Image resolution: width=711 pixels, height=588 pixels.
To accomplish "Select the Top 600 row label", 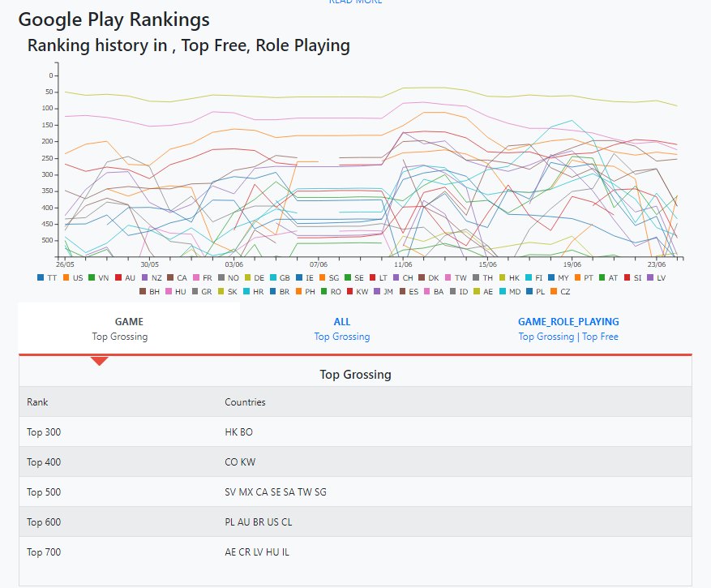I will pos(44,521).
